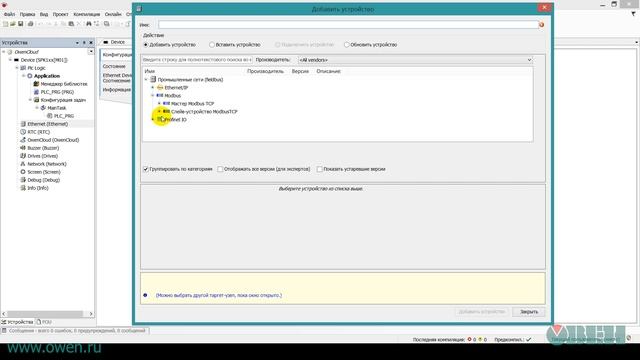Image resolution: width=640 pixels, height=360 pixels.
Task: Click the Buzzer speaker icon
Action: [x=23, y=148]
